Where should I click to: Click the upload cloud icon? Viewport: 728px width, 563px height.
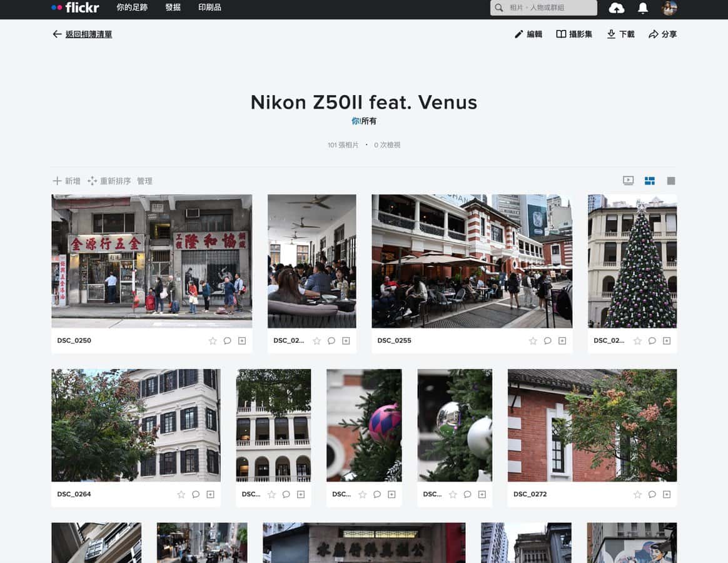616,8
